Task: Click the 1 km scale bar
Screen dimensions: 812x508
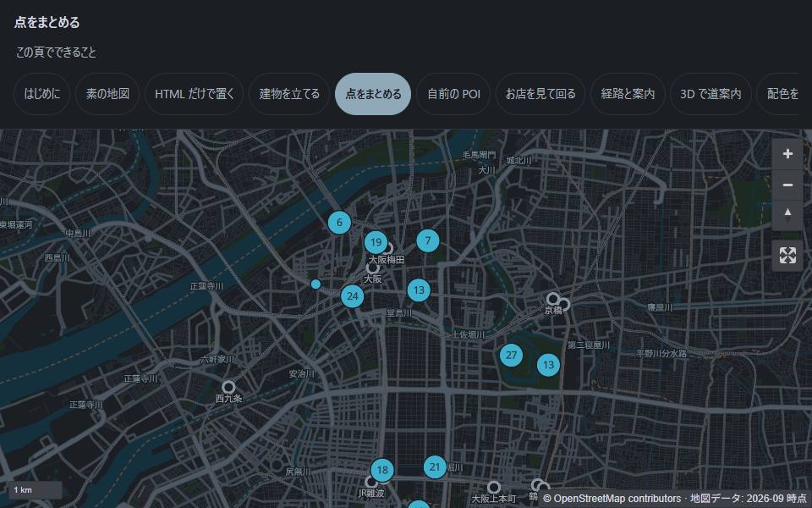Action: (x=36, y=490)
